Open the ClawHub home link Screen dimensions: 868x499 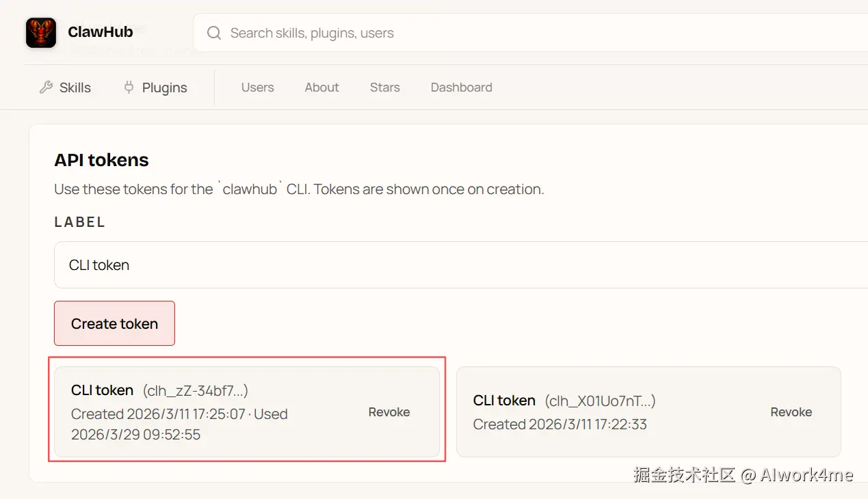point(79,32)
